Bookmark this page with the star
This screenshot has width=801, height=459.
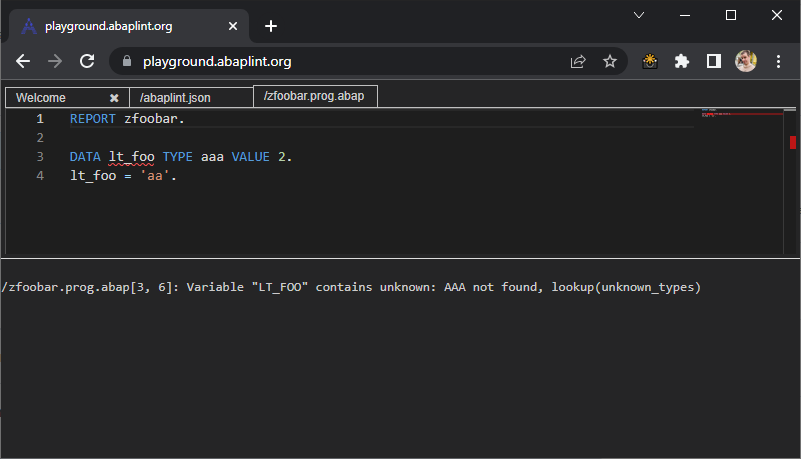(x=610, y=62)
